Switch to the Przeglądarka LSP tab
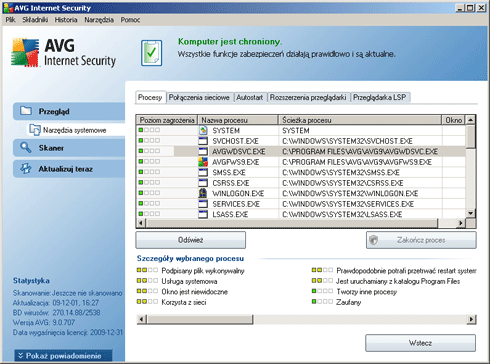The height and width of the screenshot is (364, 490). [x=380, y=97]
